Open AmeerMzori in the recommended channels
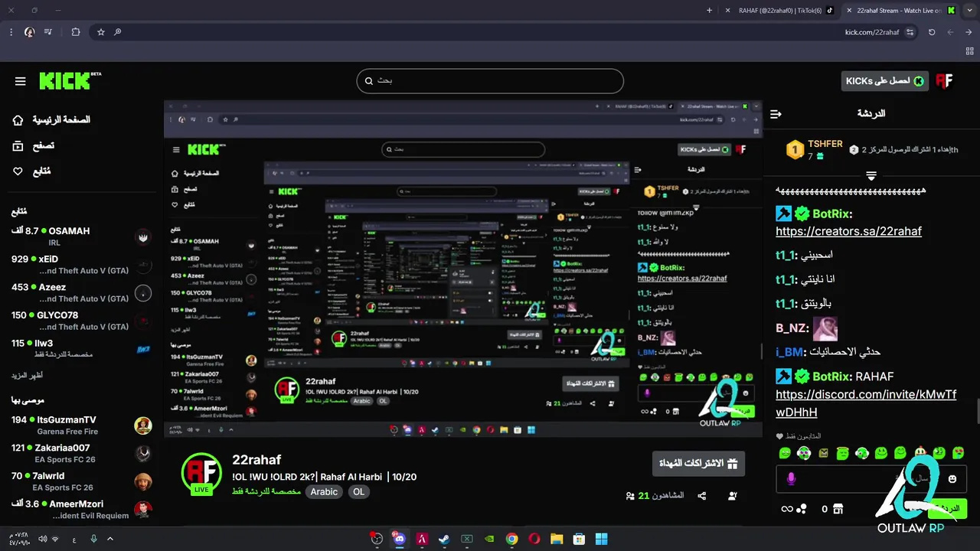Viewport: 980px width, 551px height. pyautogui.click(x=81, y=509)
